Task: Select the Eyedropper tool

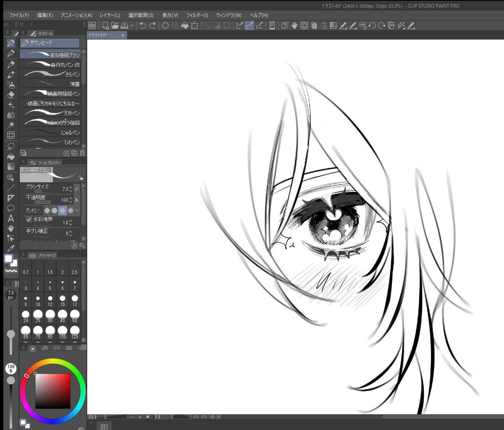Action: (11, 249)
